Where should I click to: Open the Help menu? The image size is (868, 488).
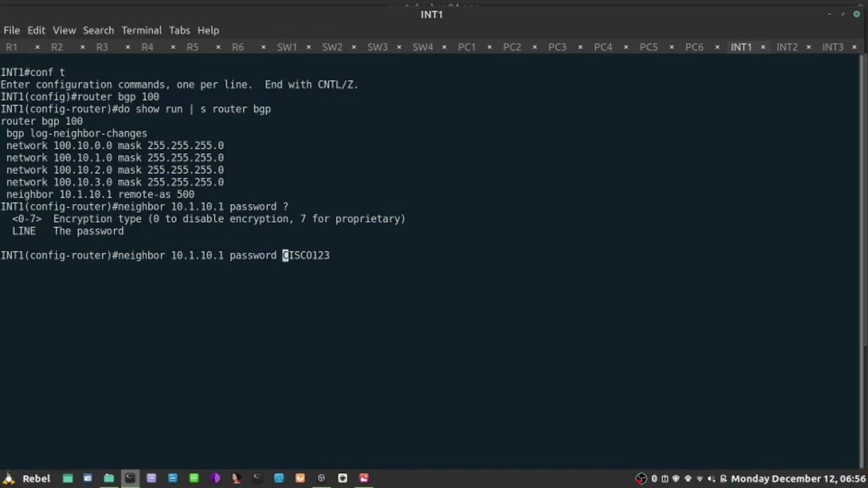pyautogui.click(x=208, y=30)
